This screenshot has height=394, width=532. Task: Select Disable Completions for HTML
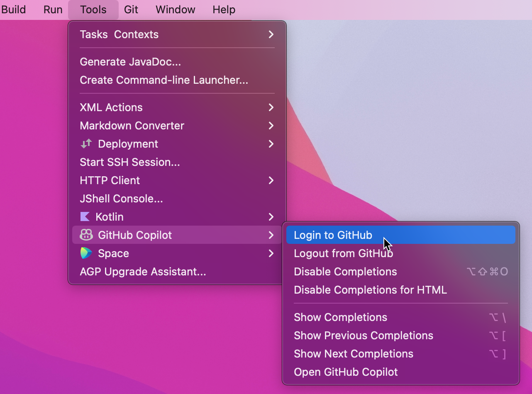coord(401,290)
